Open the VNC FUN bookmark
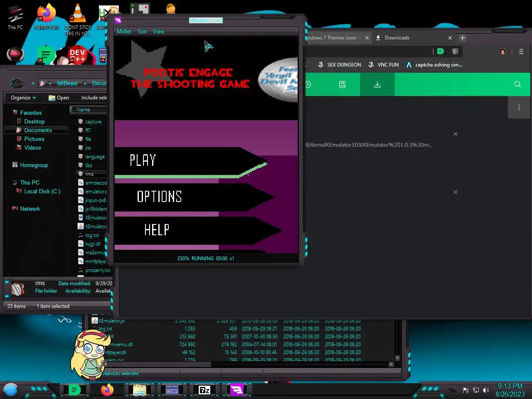This screenshot has height=399, width=532. click(x=383, y=65)
